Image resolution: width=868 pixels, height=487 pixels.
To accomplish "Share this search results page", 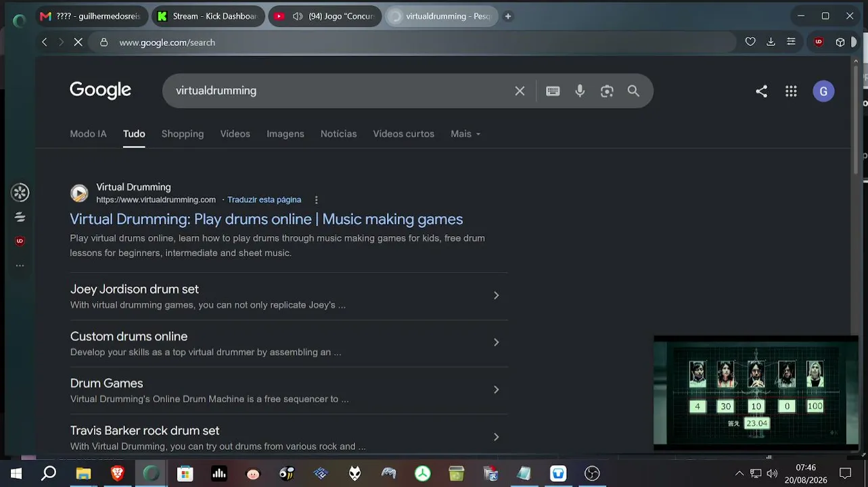I will coord(761,91).
